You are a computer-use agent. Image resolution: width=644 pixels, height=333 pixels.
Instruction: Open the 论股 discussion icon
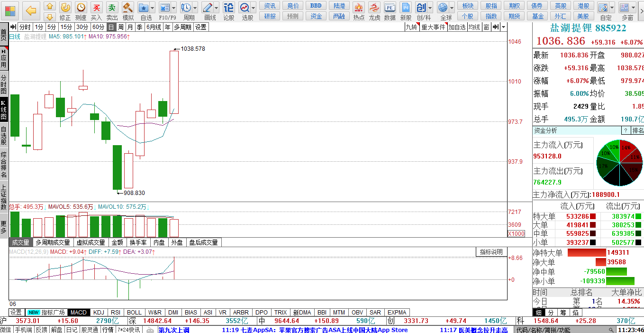228,8
